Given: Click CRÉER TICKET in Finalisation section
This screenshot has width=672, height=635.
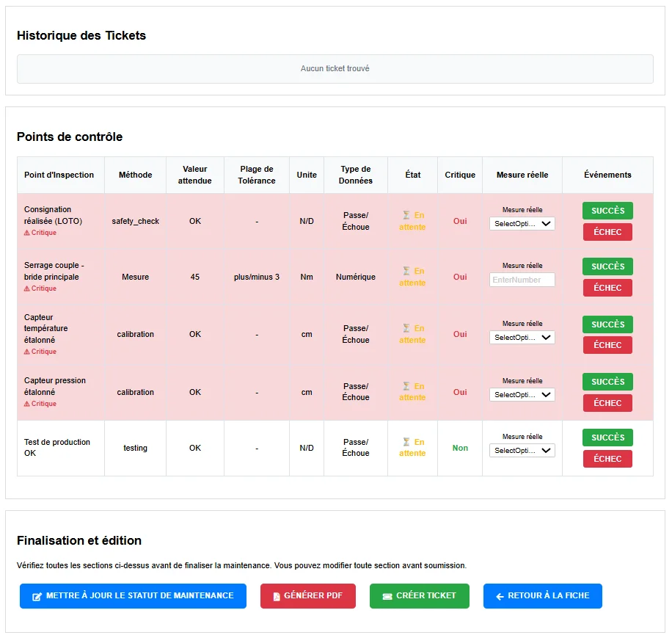Looking at the screenshot, I should (x=419, y=595).
